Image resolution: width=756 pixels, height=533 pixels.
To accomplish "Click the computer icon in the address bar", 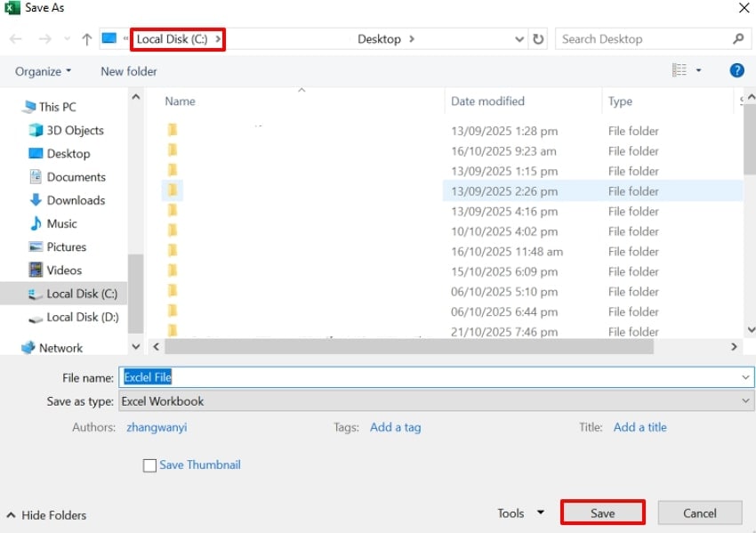I will [109, 38].
